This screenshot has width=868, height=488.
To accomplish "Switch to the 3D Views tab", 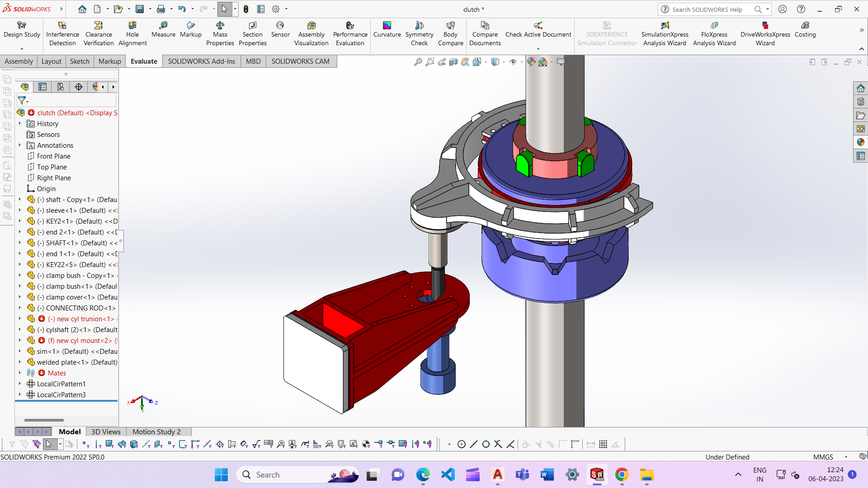I will [106, 432].
